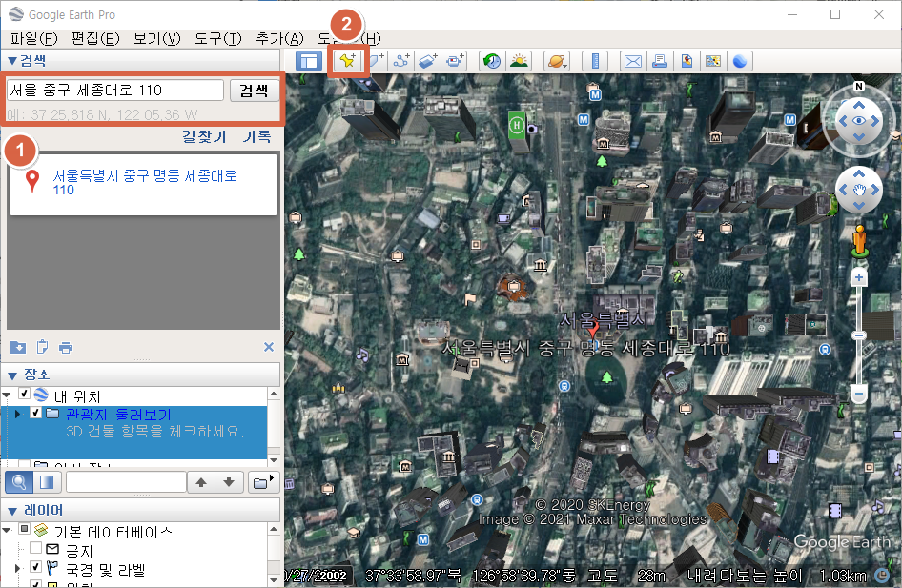The height and width of the screenshot is (588, 902).
Task: Open the Print icon in toolbar
Action: pos(660,61)
